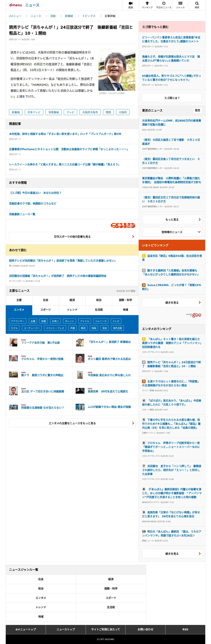Click 続きを見る under エンタメのランキング
Viewport: 211px width, 644px height.
tap(172, 554)
